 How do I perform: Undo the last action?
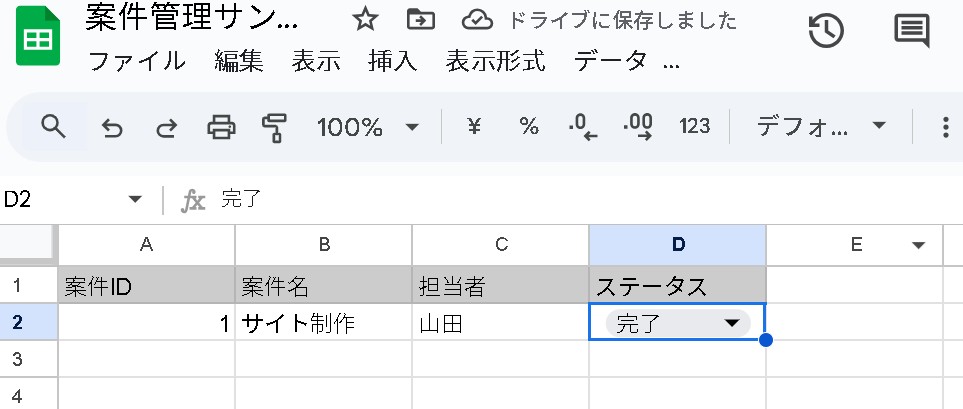[x=112, y=127]
